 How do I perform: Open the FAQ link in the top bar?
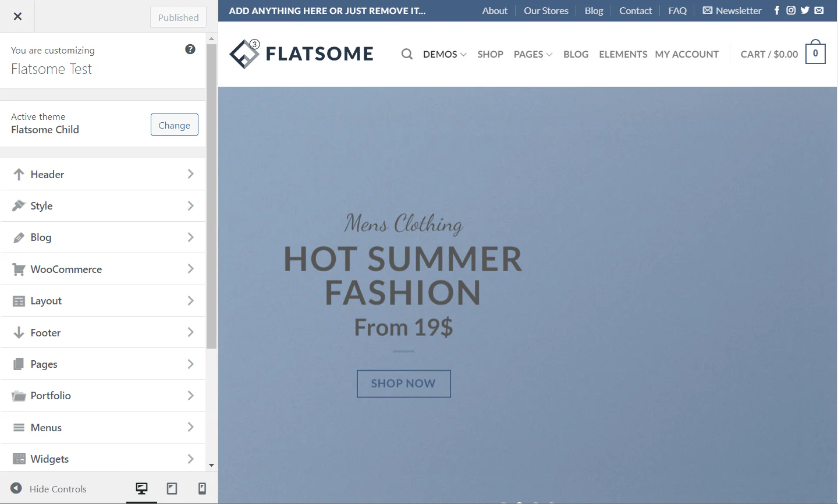[x=677, y=10]
